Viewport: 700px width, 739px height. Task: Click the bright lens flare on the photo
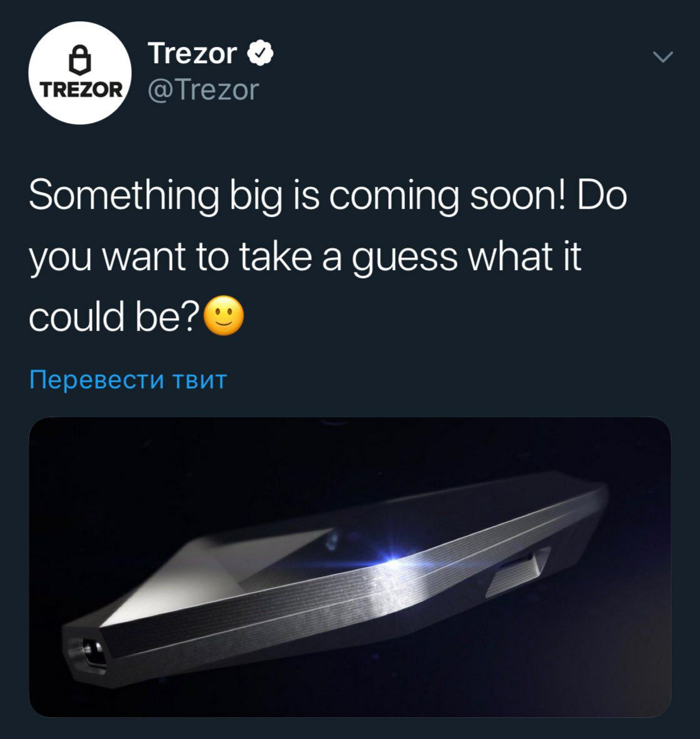pos(393,560)
